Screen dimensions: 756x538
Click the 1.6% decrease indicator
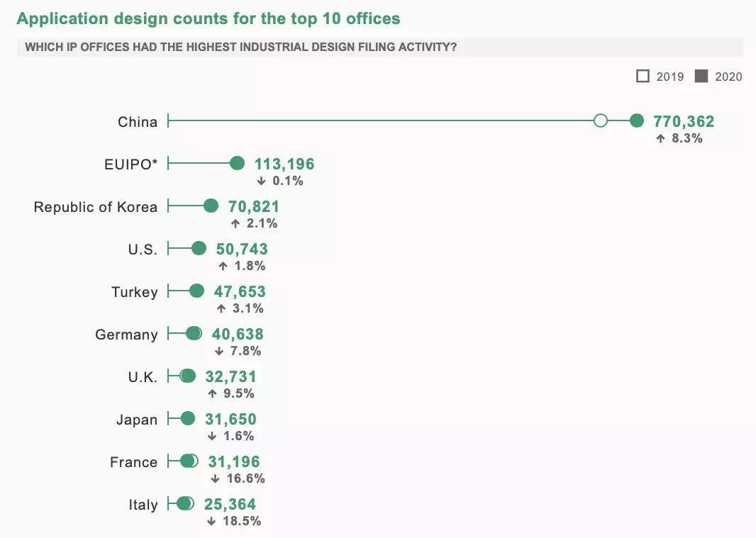231,436
